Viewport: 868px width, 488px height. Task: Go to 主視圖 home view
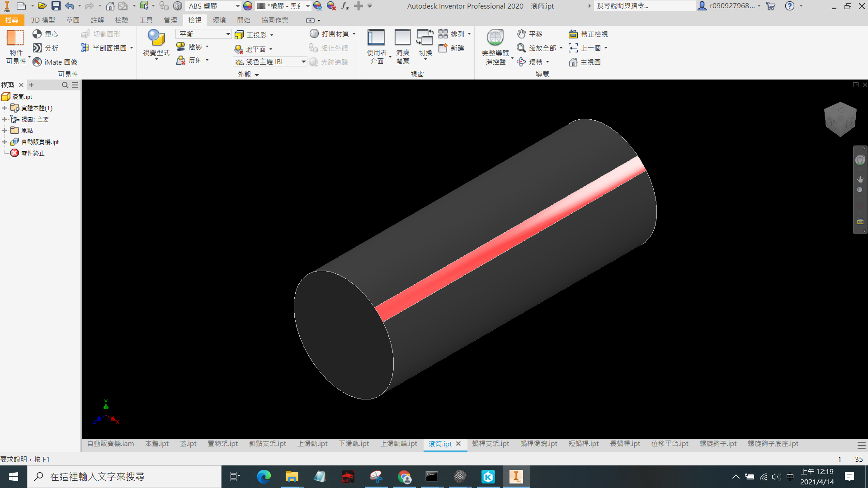click(585, 62)
